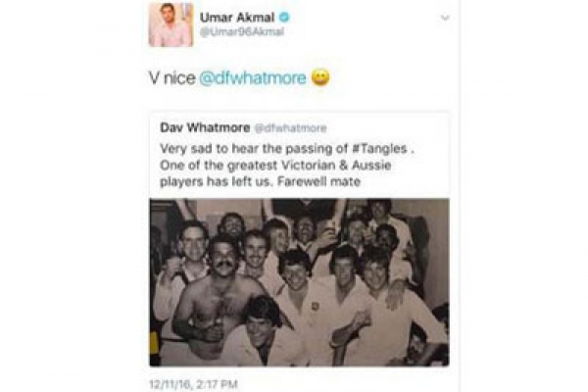Open Dav Whatmore's name in quoted tweet
This screenshot has width=588, height=392.
(205, 128)
